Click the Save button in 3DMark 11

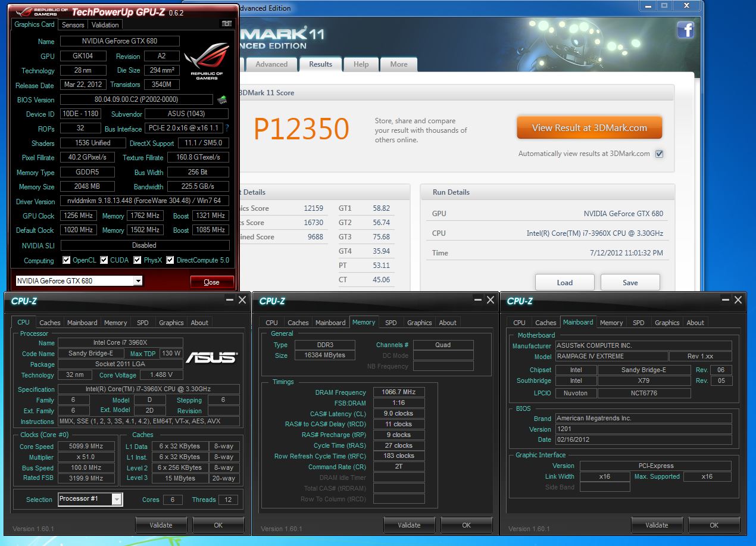[630, 282]
